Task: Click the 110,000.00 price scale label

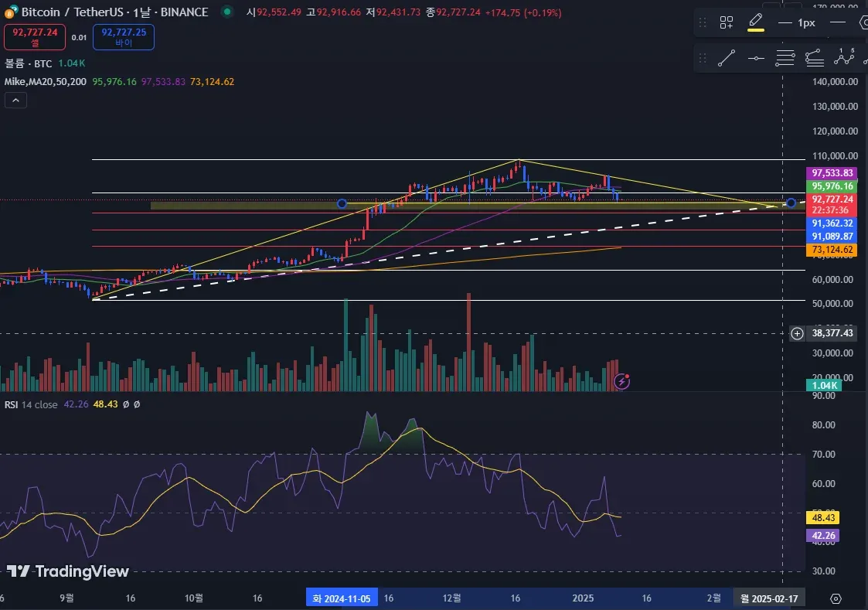Action: [835, 156]
